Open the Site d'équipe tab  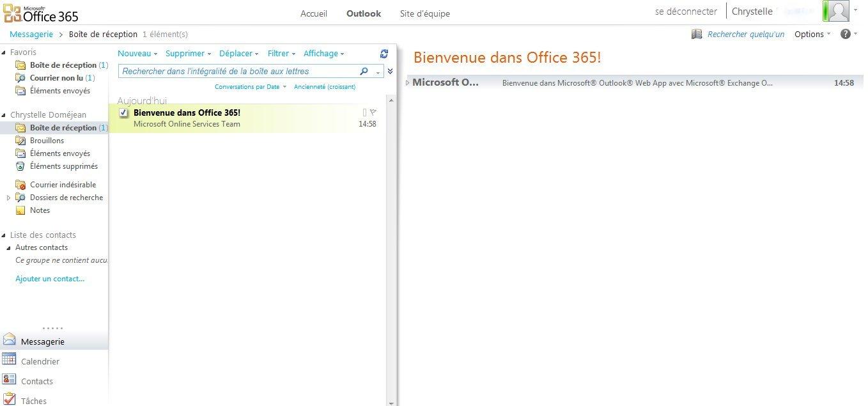tap(425, 13)
